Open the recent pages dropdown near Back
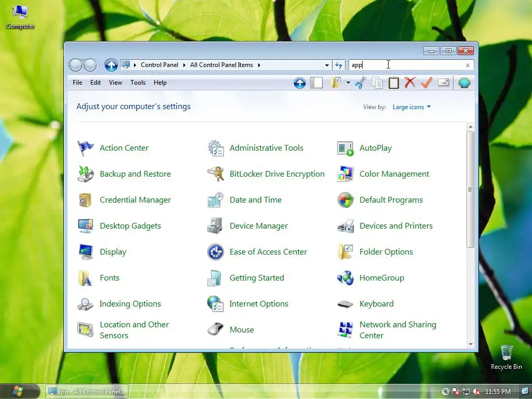 [x=100, y=65]
